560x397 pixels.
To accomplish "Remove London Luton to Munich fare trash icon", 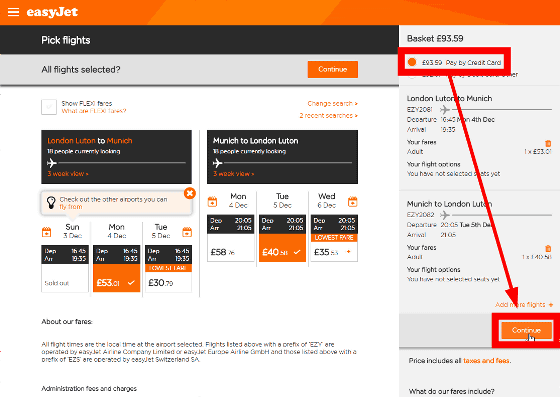I will click(548, 144).
